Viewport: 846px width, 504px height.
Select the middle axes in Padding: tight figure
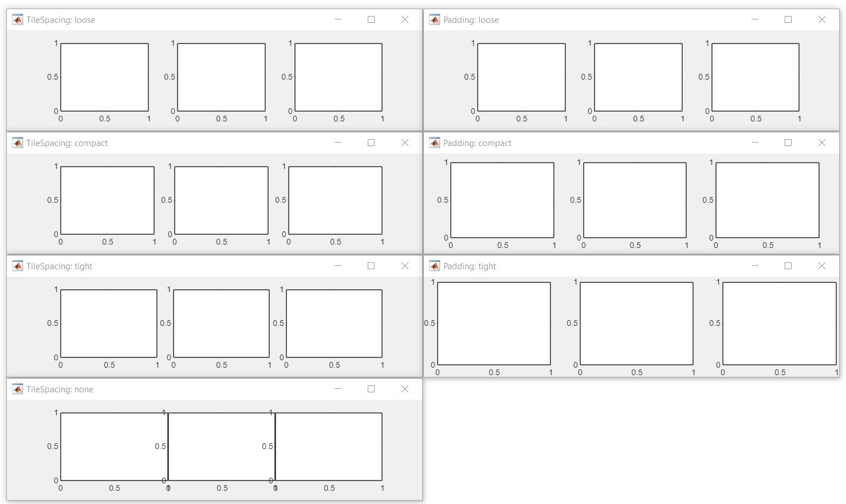(636, 324)
